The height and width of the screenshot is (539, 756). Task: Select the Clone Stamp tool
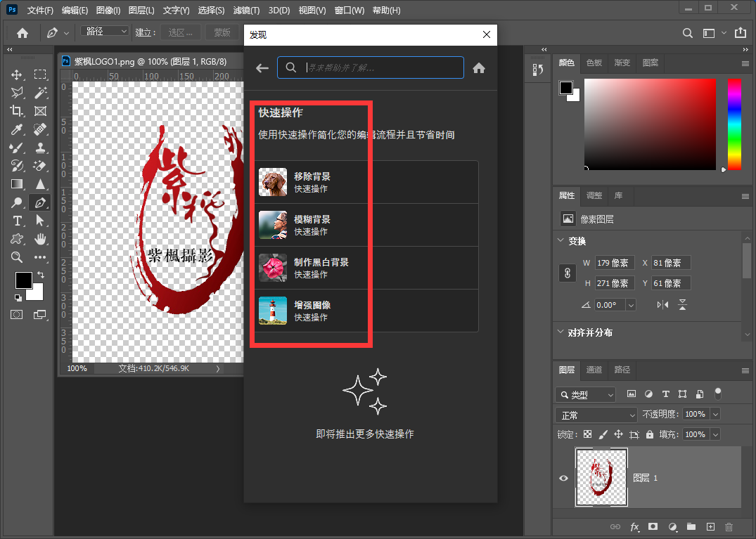click(x=40, y=148)
